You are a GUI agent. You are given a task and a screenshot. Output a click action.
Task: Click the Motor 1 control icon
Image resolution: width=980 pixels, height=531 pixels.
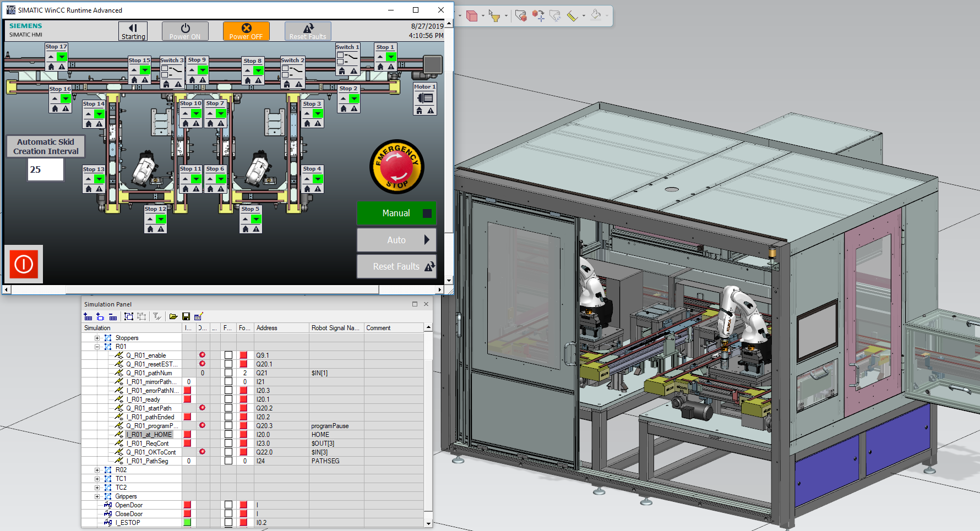[425, 98]
